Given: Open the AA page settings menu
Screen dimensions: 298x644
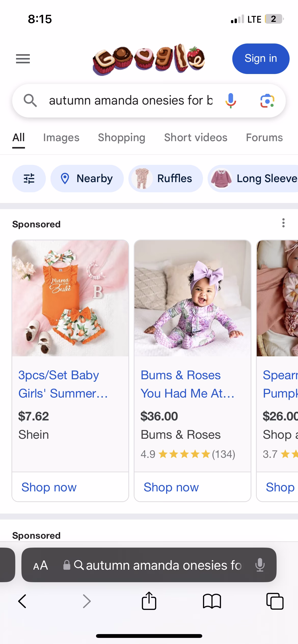Looking at the screenshot, I should click(40, 565).
